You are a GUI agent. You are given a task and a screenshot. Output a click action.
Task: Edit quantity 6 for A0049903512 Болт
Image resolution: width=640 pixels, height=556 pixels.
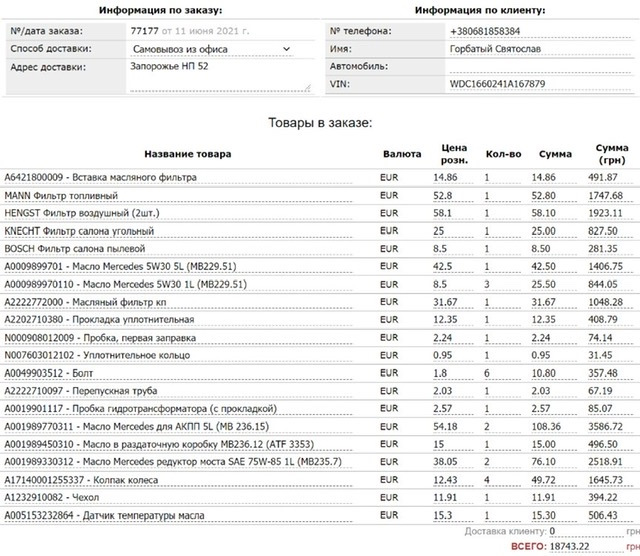coord(502,373)
